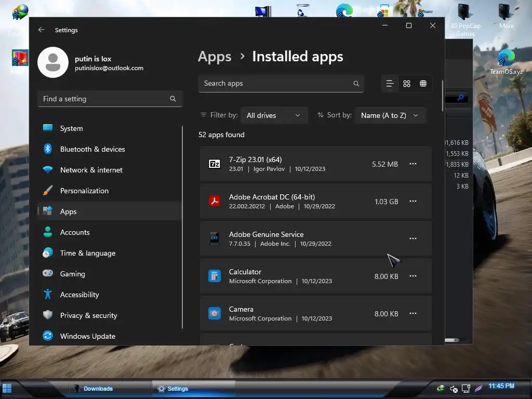Open the 80 PopCap Games desktop icon
The image size is (532, 399).
point(465,20)
